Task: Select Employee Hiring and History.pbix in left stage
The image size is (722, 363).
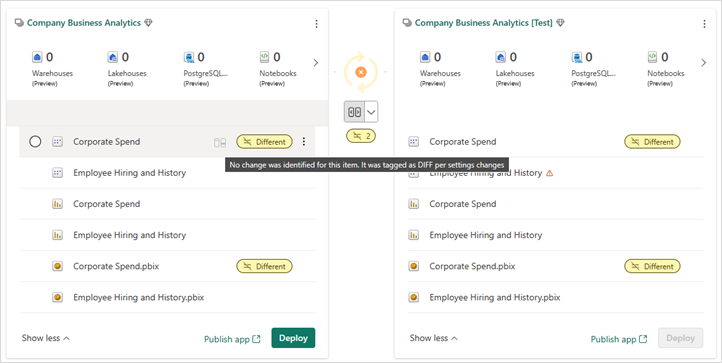Action: click(x=167, y=298)
